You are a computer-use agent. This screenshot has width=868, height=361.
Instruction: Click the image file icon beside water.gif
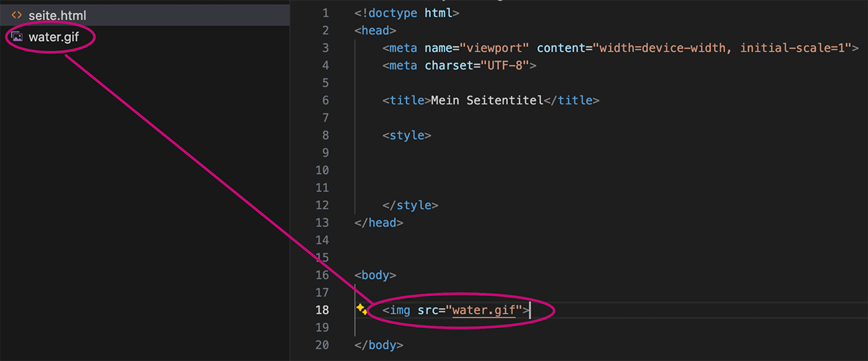tap(17, 37)
